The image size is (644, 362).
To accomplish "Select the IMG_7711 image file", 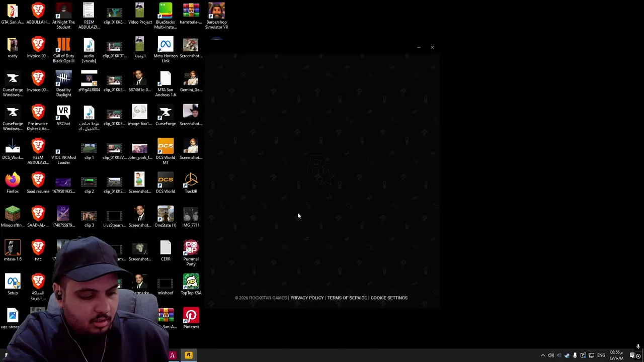I will (191, 216).
